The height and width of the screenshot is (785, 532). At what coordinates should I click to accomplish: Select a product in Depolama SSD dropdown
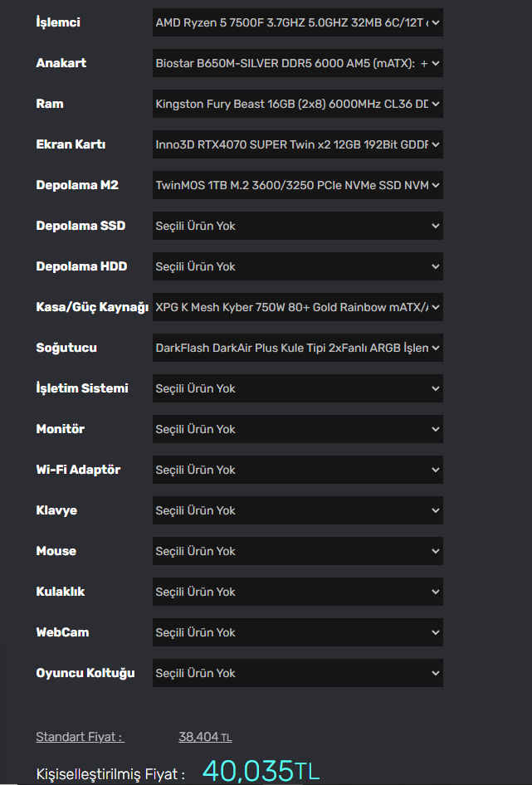click(x=297, y=226)
